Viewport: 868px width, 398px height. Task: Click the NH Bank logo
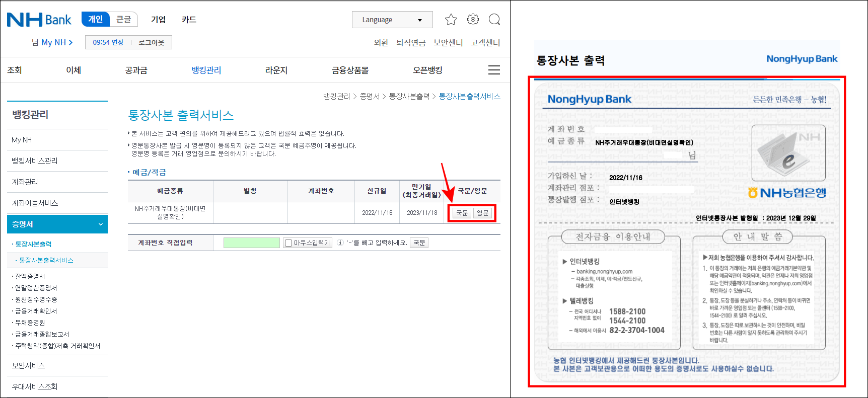pos(39,20)
